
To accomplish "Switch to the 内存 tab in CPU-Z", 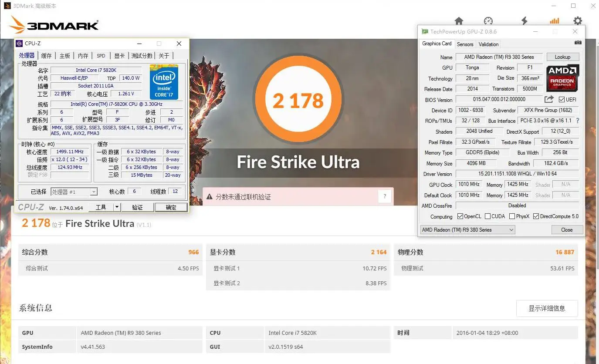I will 83,56.
